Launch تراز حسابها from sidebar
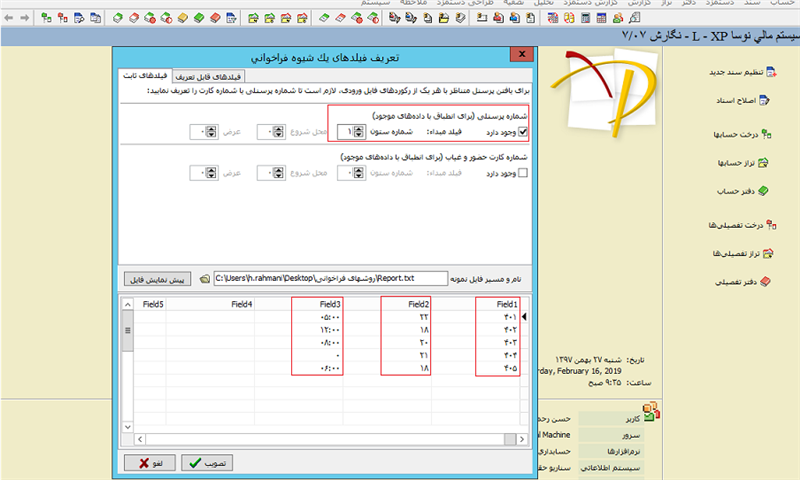This screenshot has height=480, width=800. coord(765,163)
